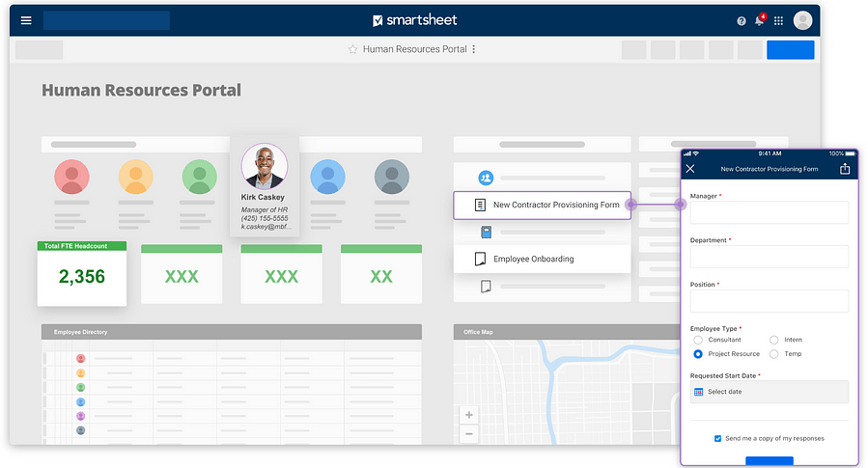Click the sheet icon beside Employee Onboarding
This screenshot has height=468, width=868.
tap(481, 259)
